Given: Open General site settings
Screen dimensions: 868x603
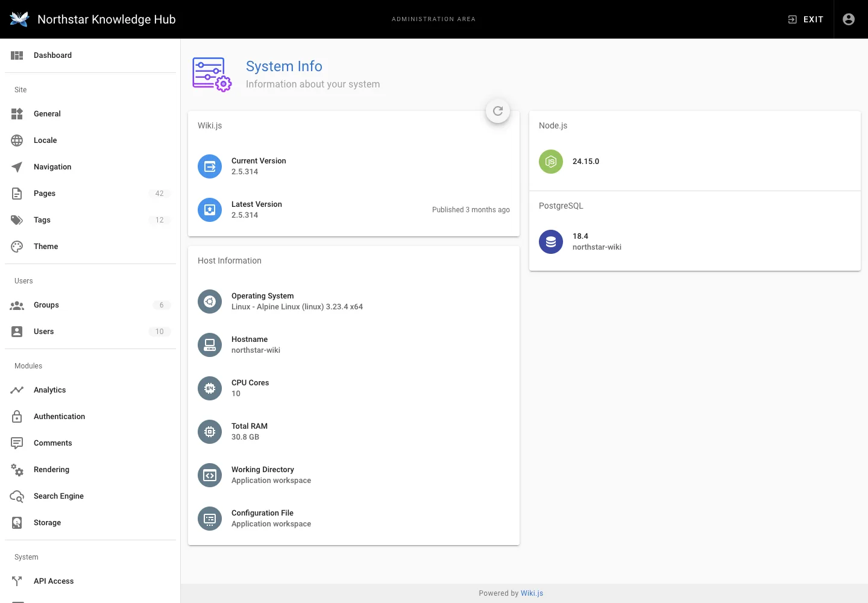Looking at the screenshot, I should [x=90, y=114].
